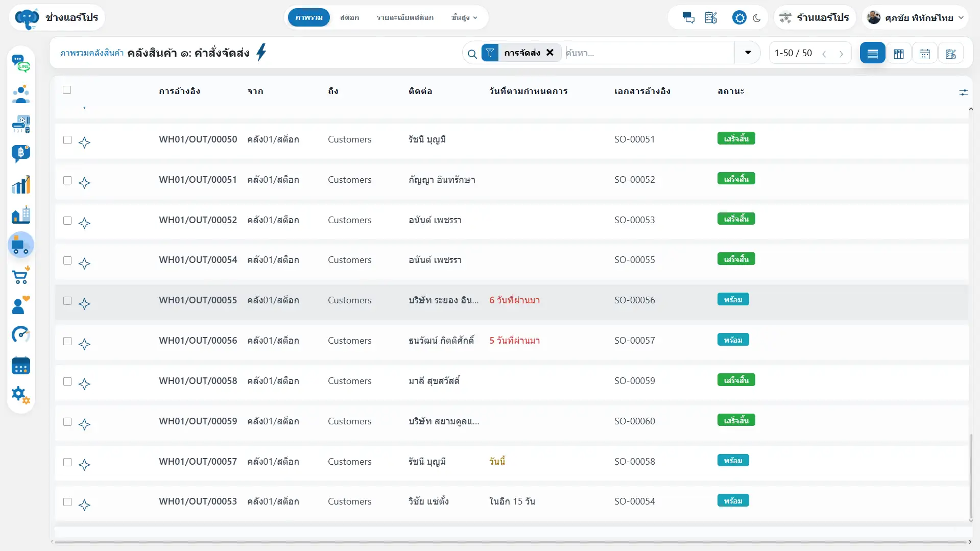
Task: Switch to kanban view
Action: pos(899,53)
